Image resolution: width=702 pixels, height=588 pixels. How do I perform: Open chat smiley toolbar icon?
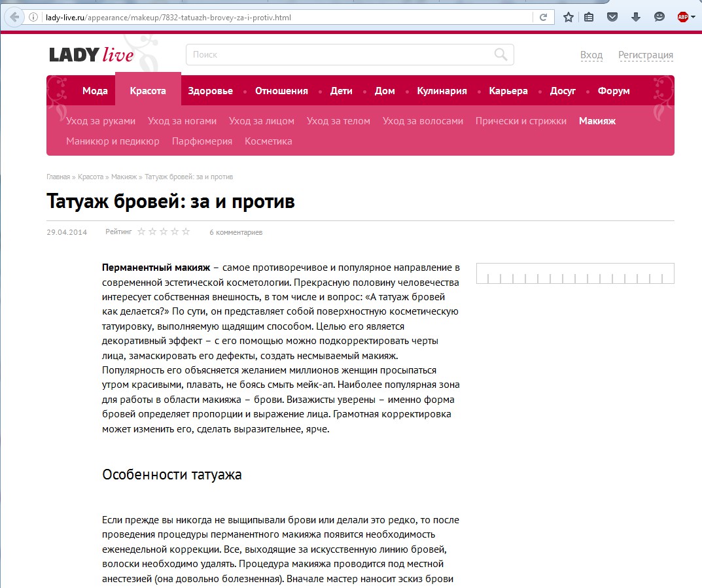[659, 18]
